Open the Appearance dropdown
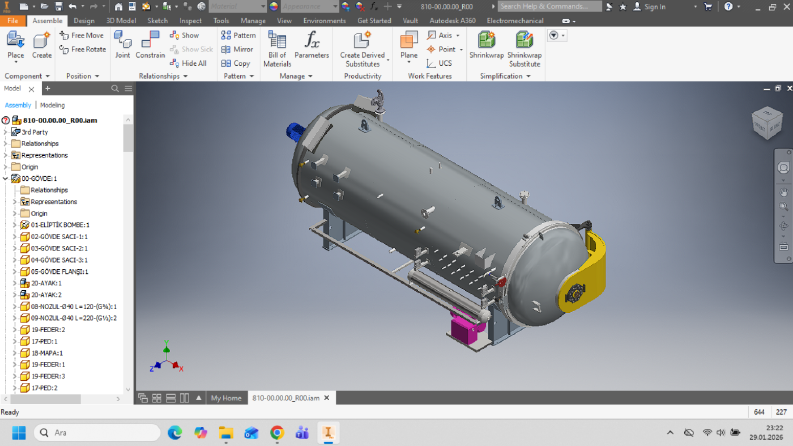The width and height of the screenshot is (793, 446). click(x=310, y=7)
